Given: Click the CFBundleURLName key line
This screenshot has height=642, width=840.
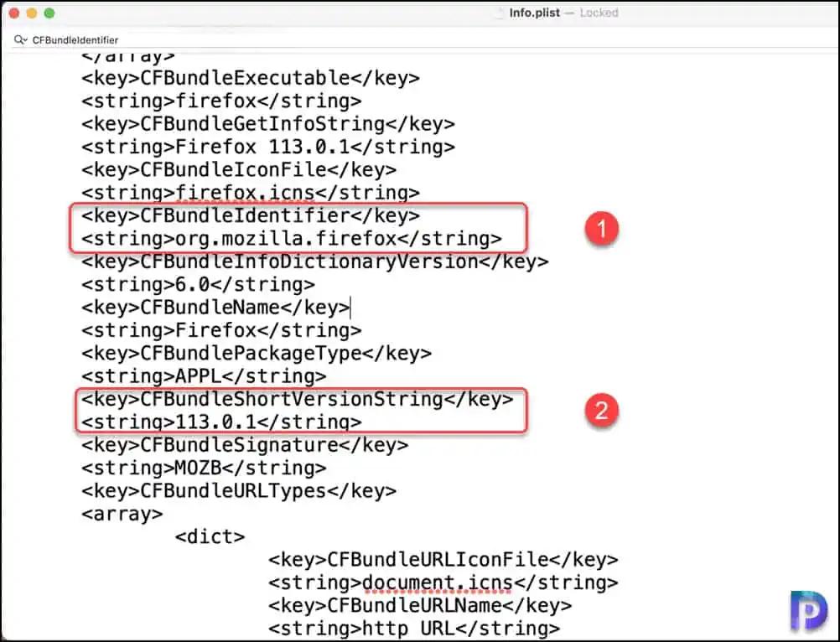Looking at the screenshot, I should (420, 606).
